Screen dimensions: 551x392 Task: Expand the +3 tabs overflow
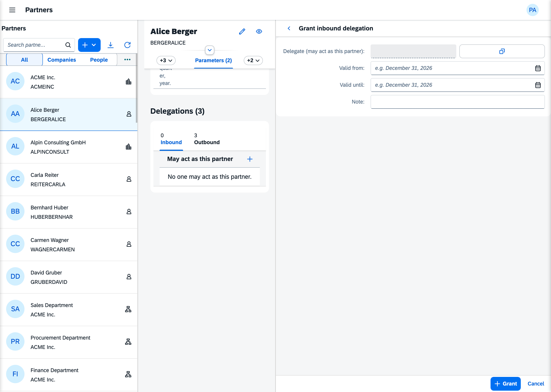tap(166, 60)
